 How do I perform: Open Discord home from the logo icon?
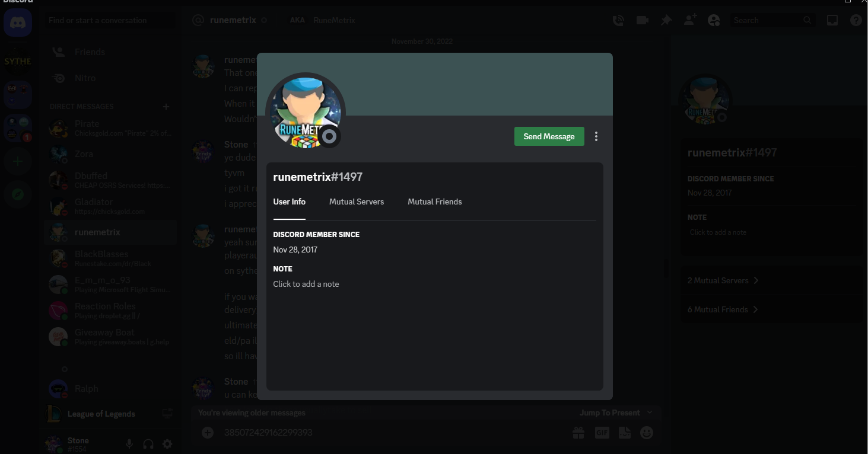click(x=18, y=23)
